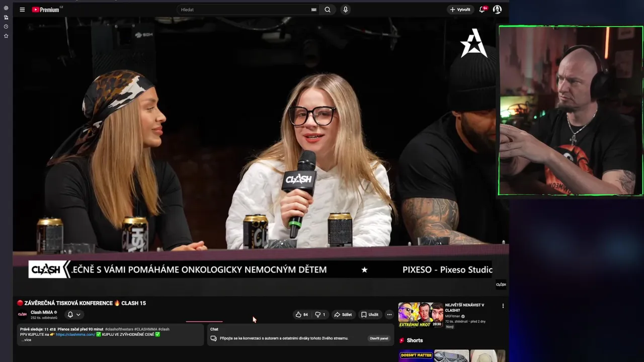Click the Právě sleduje 11 418 viewer count
644x362 pixels.
38,329
